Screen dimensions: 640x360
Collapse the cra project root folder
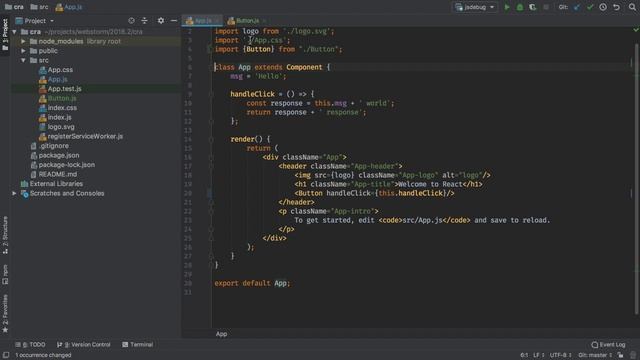coord(15,32)
